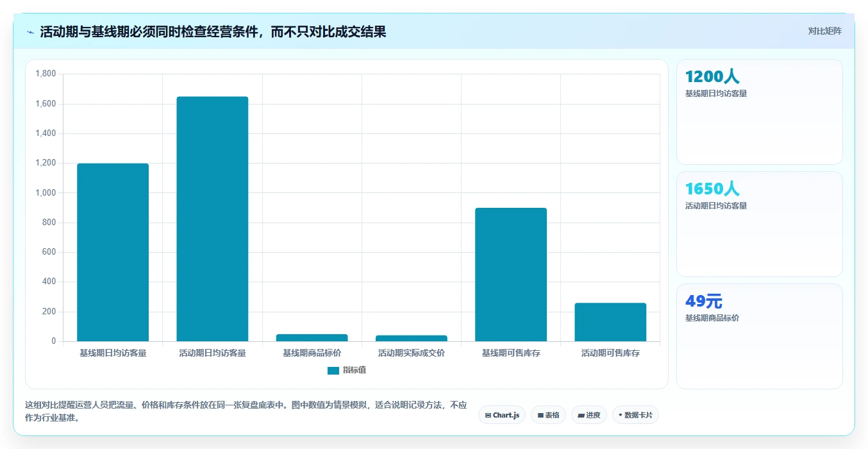Click the 活动期实际成交价 bar in chart
This screenshot has width=868, height=449.
coord(412,339)
